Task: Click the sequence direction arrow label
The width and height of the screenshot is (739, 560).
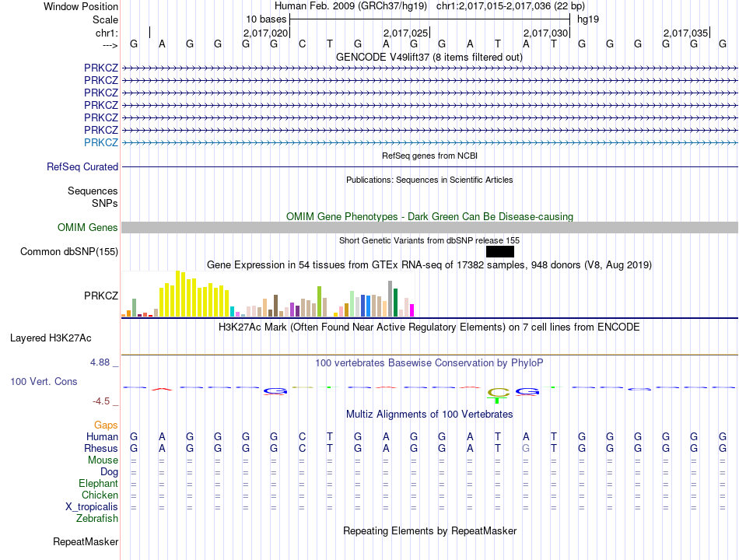Action: pos(110,45)
